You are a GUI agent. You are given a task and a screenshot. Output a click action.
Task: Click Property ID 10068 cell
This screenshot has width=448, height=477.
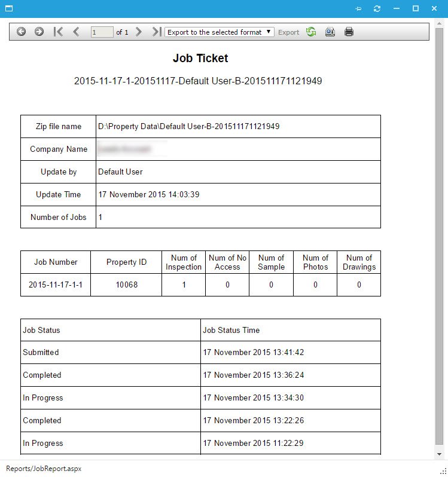tap(126, 285)
